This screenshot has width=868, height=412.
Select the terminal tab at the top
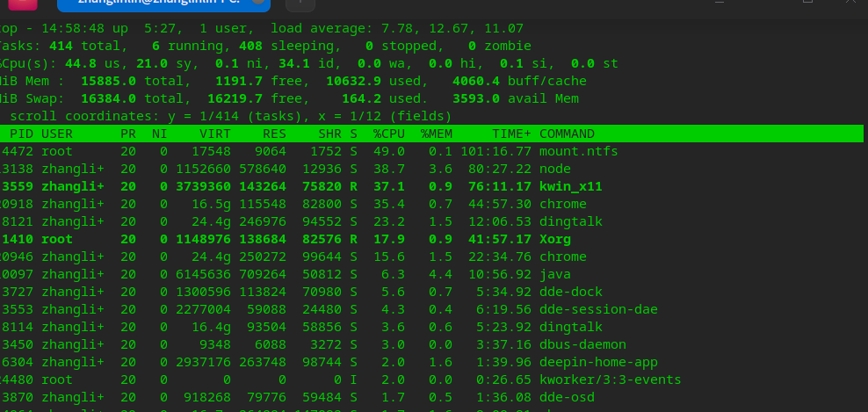[164, 4]
